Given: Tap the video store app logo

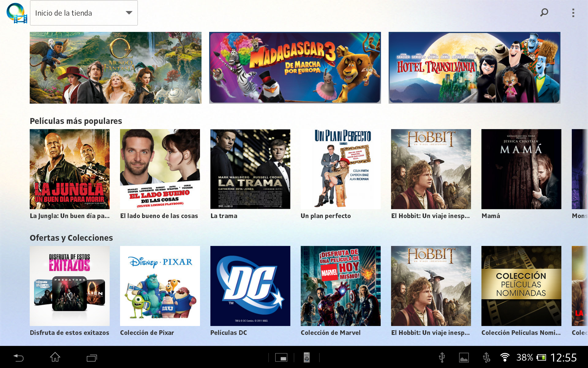Looking at the screenshot, I should (x=17, y=13).
